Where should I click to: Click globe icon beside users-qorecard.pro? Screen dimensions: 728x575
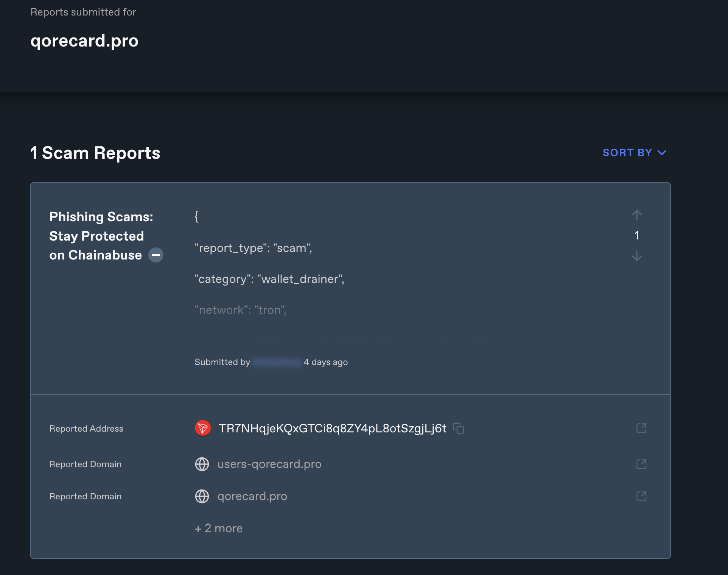[x=202, y=464]
